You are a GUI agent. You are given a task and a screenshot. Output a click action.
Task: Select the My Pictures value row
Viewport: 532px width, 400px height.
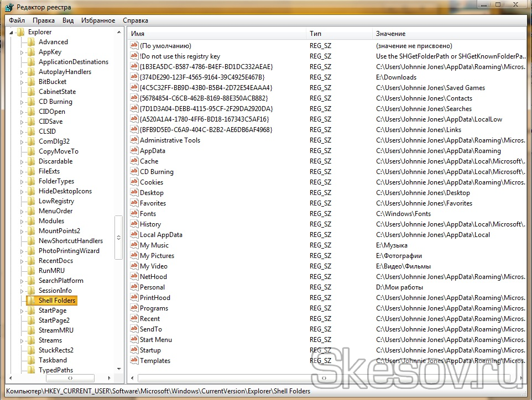[157, 256]
